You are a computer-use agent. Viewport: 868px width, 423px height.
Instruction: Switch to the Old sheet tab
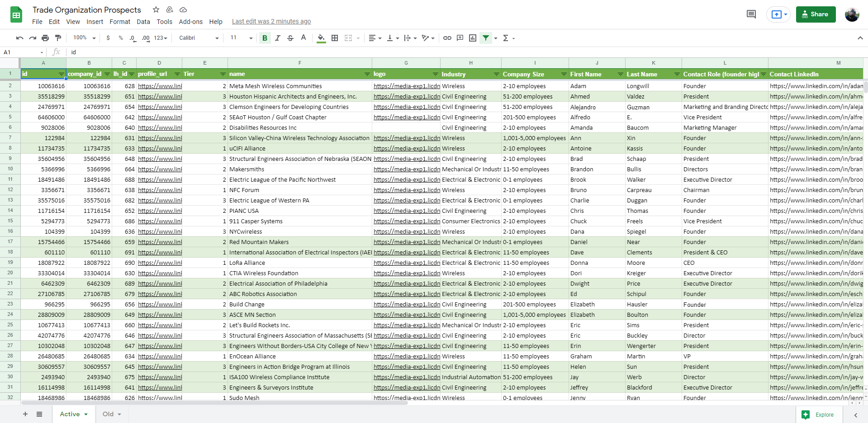112,414
